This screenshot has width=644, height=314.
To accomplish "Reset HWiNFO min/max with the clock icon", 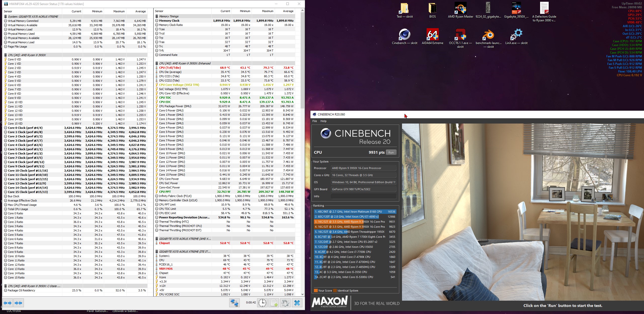I will 262,303.
